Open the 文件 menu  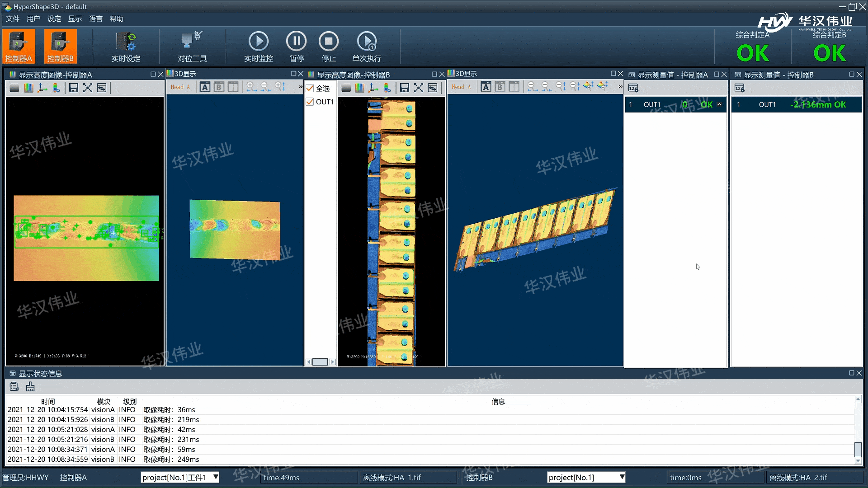(13, 19)
